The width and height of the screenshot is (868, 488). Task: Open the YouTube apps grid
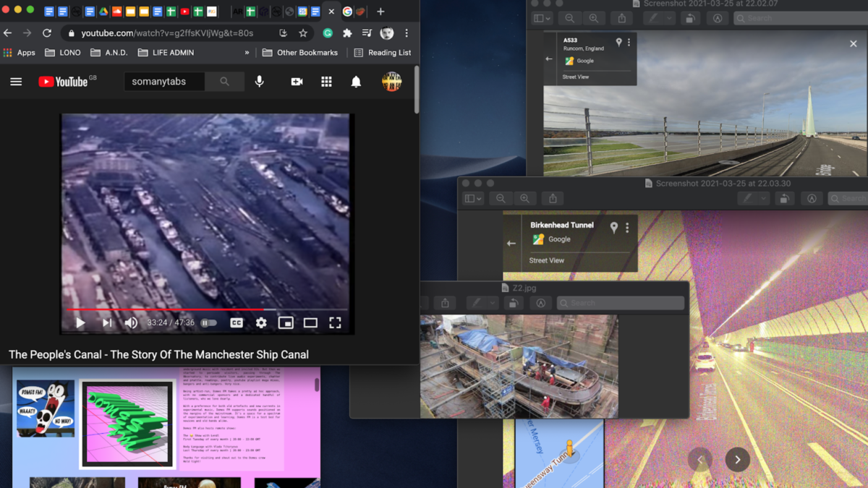pos(326,82)
